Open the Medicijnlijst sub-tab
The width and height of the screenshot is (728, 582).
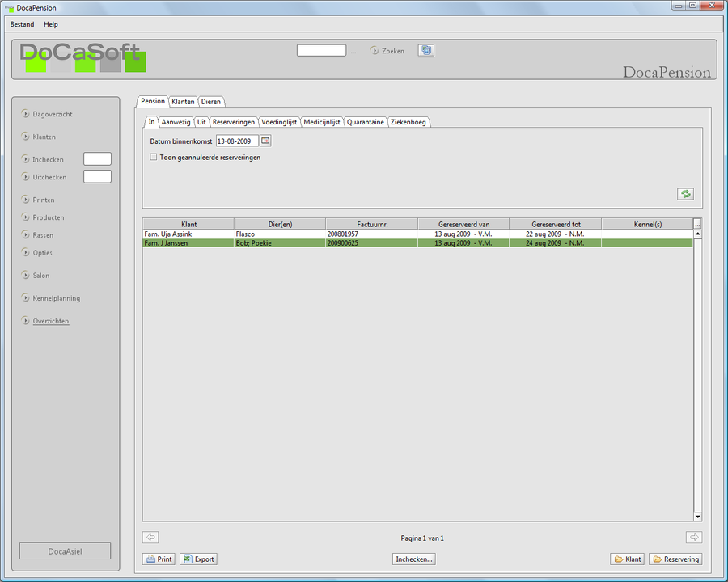(322, 122)
